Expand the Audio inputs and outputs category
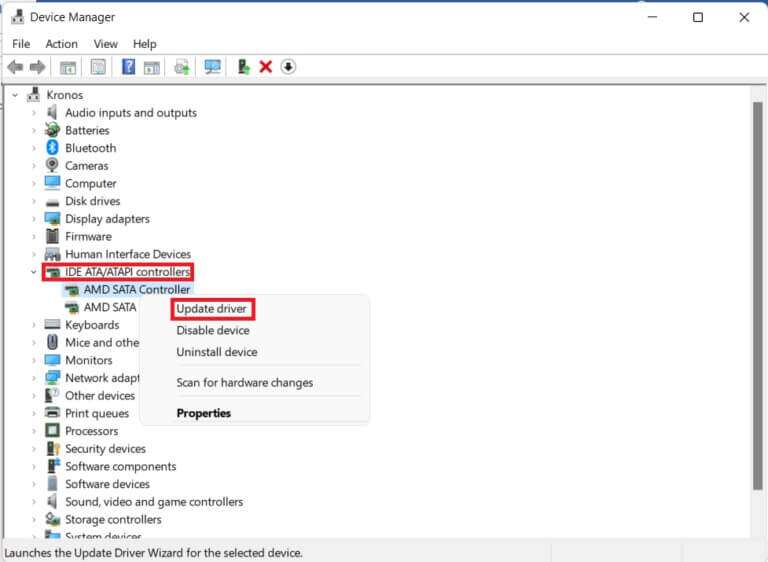 [x=34, y=113]
